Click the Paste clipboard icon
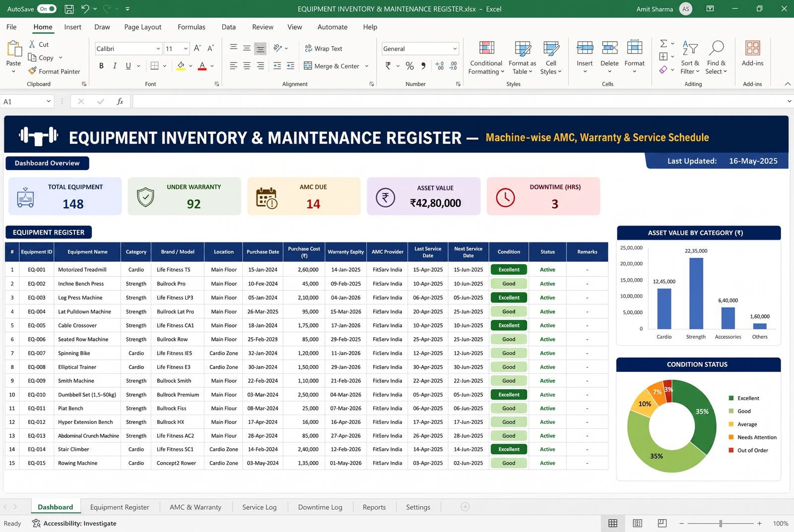This screenshot has height=532, width=794. (x=14, y=49)
